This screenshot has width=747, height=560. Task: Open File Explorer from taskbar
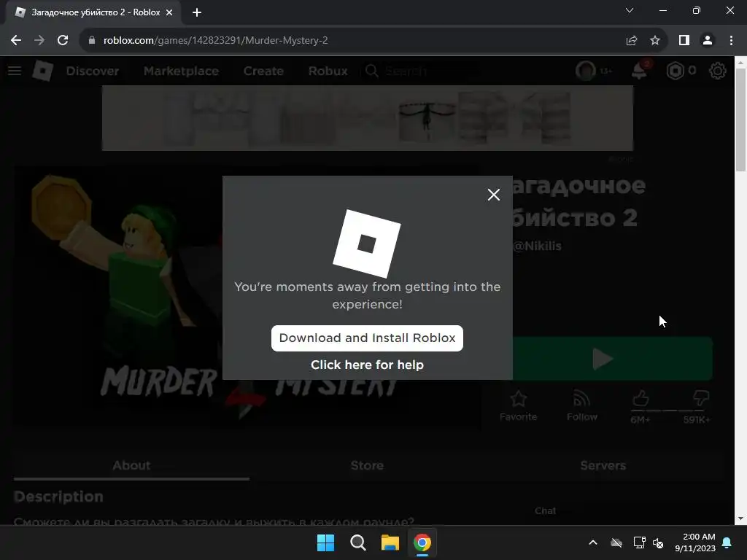[390, 542]
